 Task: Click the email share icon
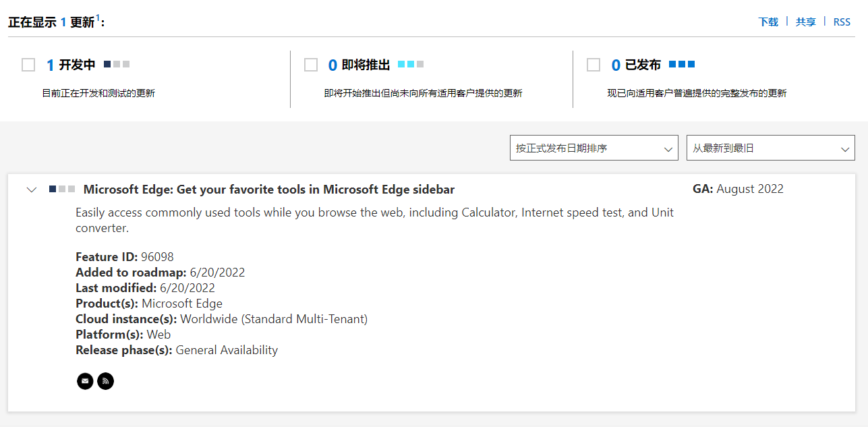[x=85, y=381]
